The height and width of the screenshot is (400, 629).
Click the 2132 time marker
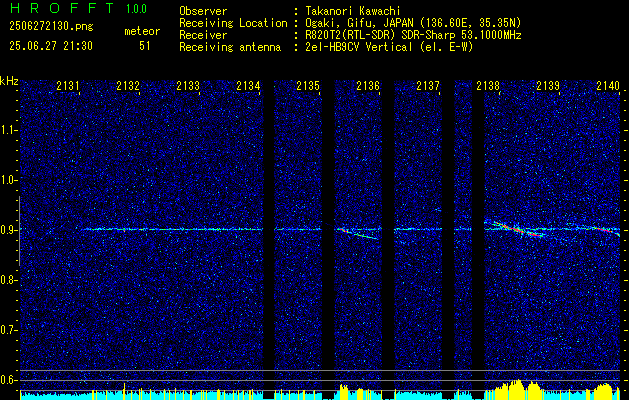[128, 85]
